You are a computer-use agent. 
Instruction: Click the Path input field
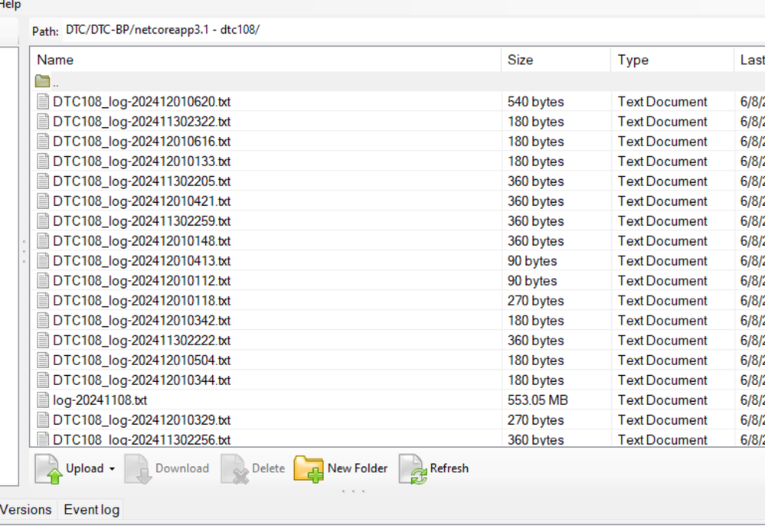point(383,31)
